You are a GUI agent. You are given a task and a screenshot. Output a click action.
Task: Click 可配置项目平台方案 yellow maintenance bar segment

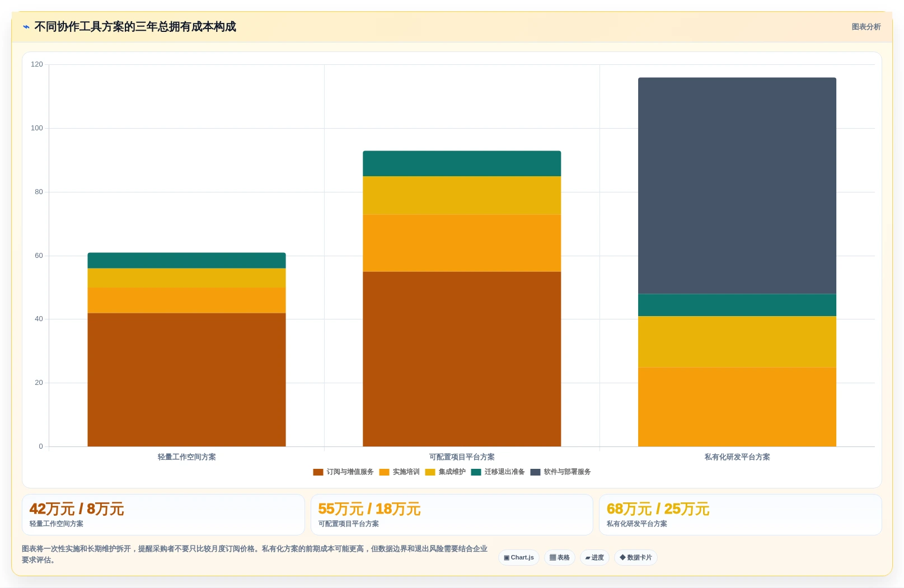tap(462, 196)
